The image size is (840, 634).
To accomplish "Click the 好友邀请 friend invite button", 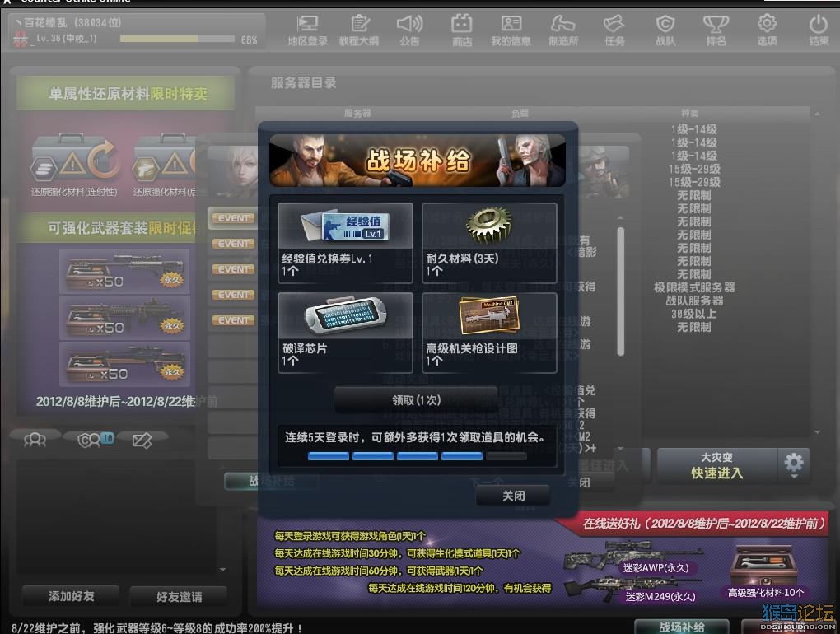I will (x=179, y=596).
